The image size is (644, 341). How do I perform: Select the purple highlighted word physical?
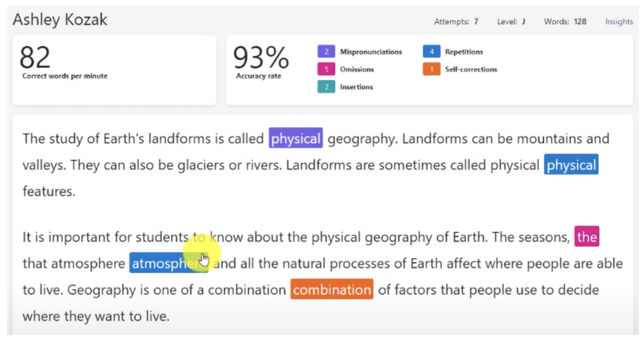(x=295, y=138)
